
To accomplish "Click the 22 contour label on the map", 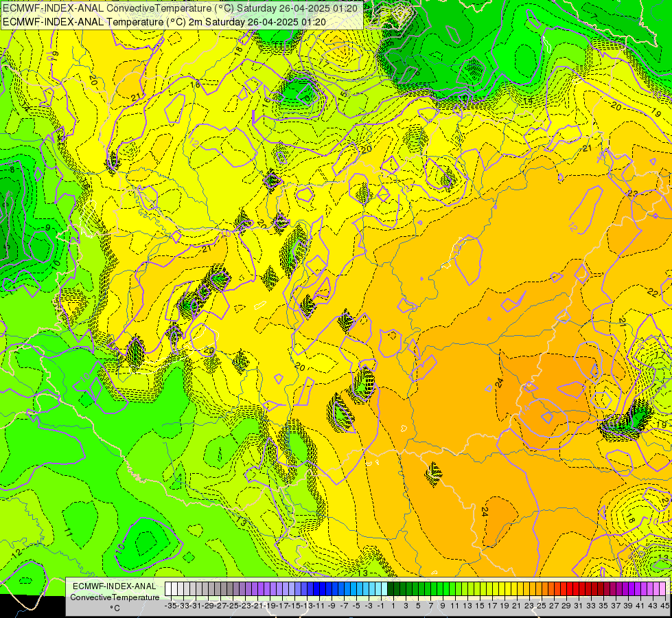I will 652,293.
